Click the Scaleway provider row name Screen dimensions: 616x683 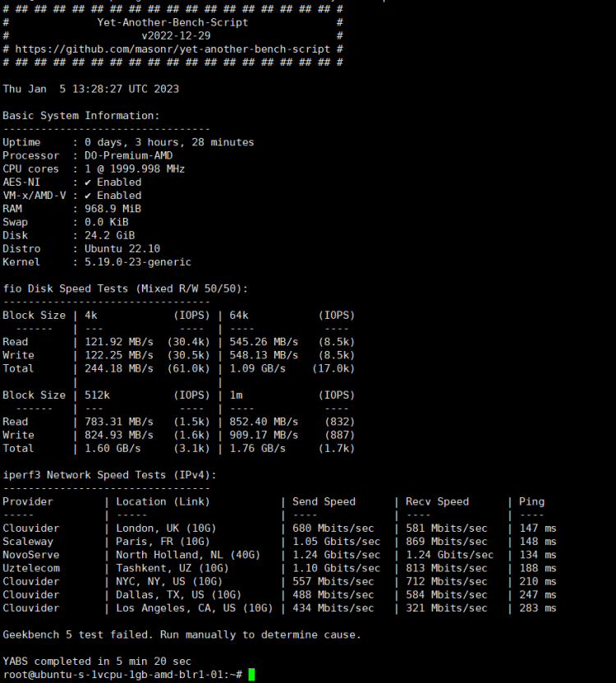point(28,542)
